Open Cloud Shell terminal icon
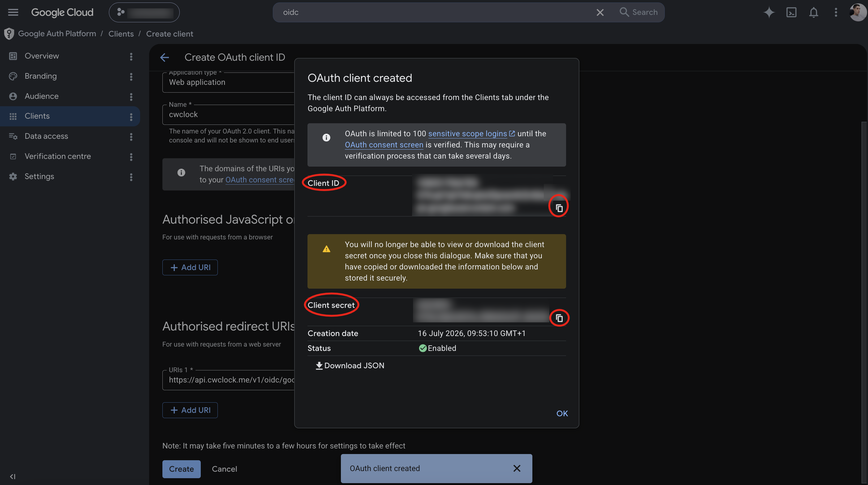 (791, 12)
